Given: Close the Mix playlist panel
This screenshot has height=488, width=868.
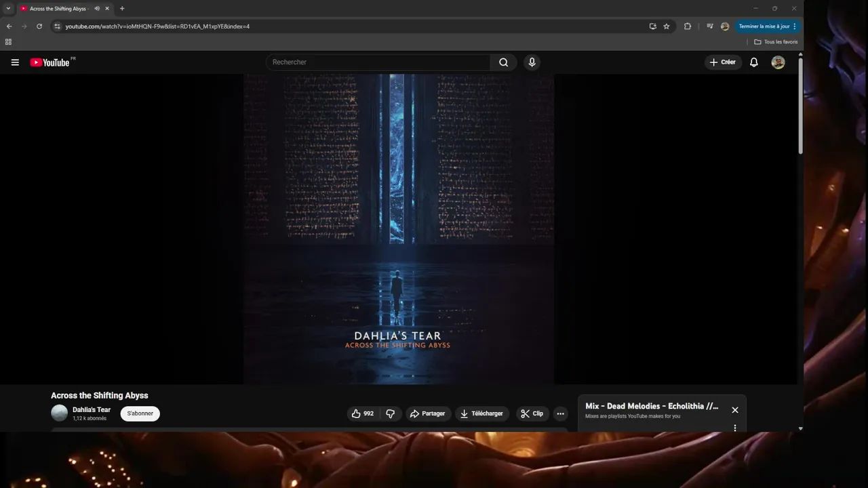Looking at the screenshot, I should (734, 410).
